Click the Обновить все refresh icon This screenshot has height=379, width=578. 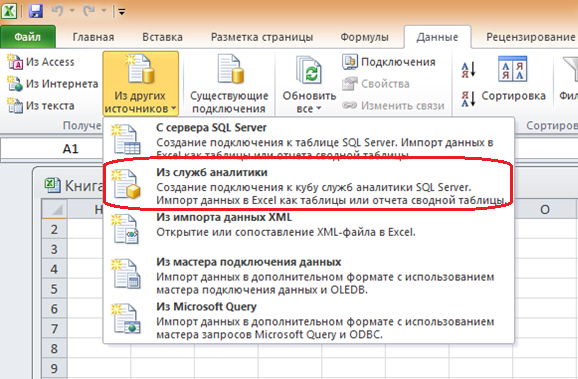pyautogui.click(x=309, y=70)
